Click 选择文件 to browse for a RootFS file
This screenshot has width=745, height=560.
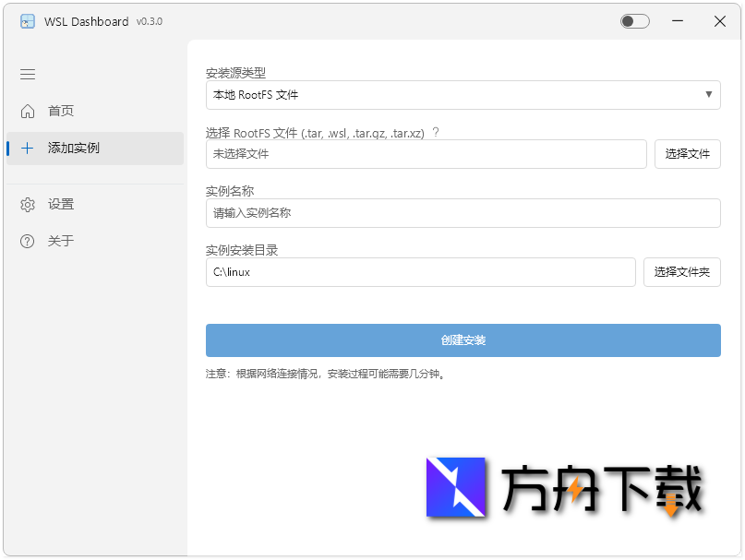click(x=687, y=154)
